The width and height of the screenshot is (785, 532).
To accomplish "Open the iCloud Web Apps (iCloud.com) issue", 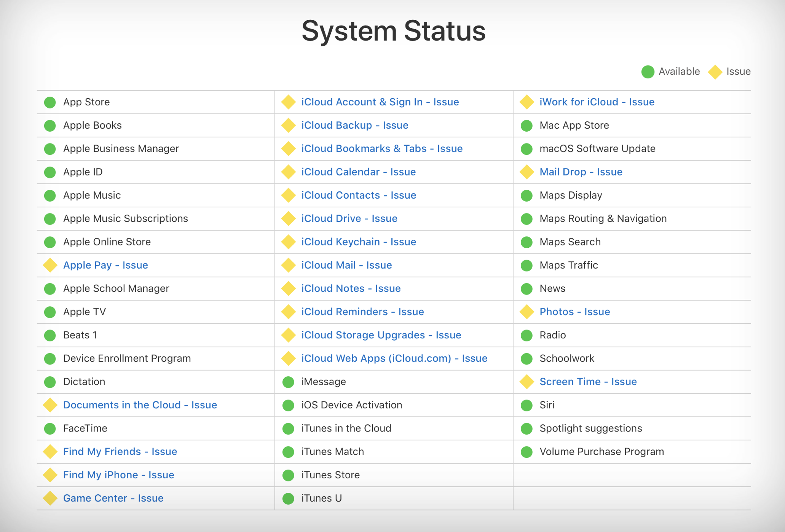I will (x=394, y=358).
